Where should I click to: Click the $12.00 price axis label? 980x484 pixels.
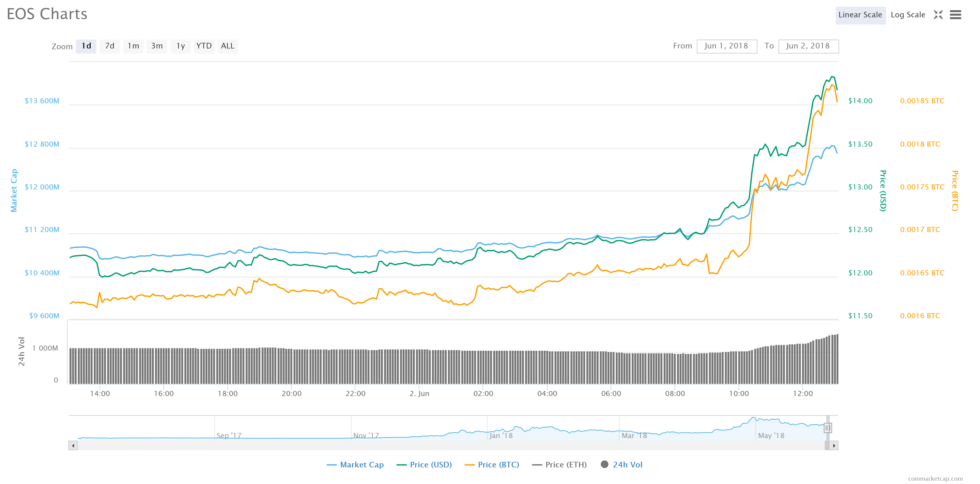(860, 273)
